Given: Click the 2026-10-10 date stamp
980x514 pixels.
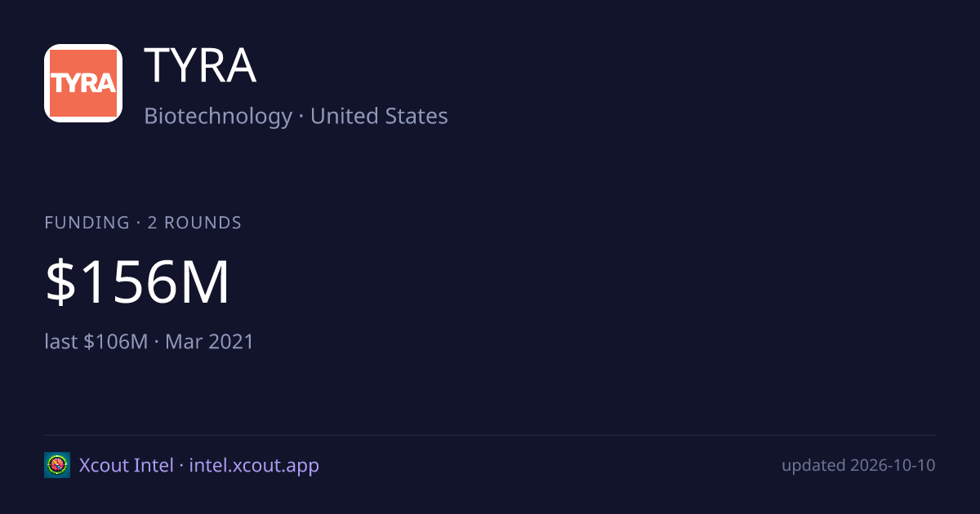Looking at the screenshot, I should click(893, 466).
